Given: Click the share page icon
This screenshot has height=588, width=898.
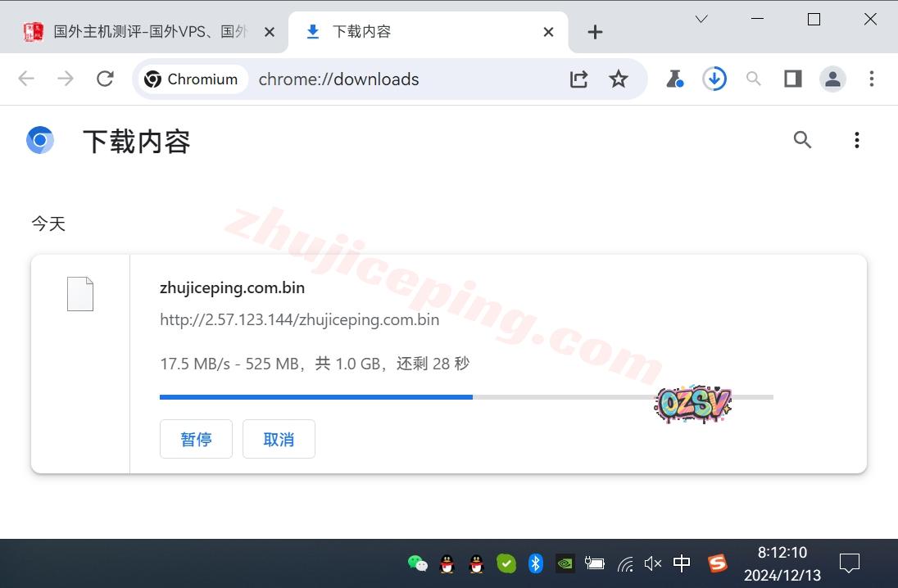Looking at the screenshot, I should tap(579, 79).
